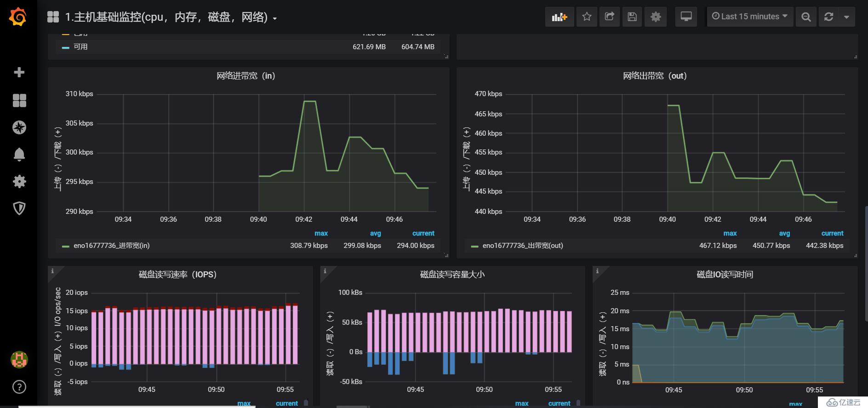
Task: Sort in-bandwidth legend by avg
Action: point(376,233)
